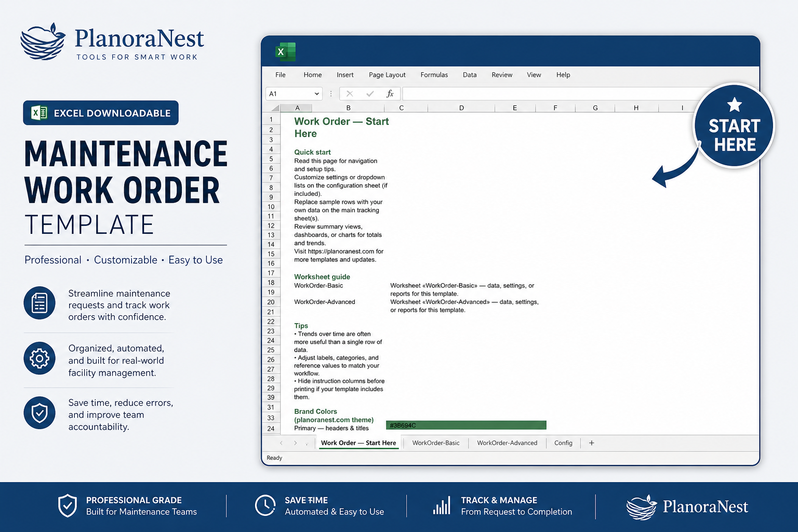Open the Help tab
Screen dimensions: 798x532
(x=563, y=75)
